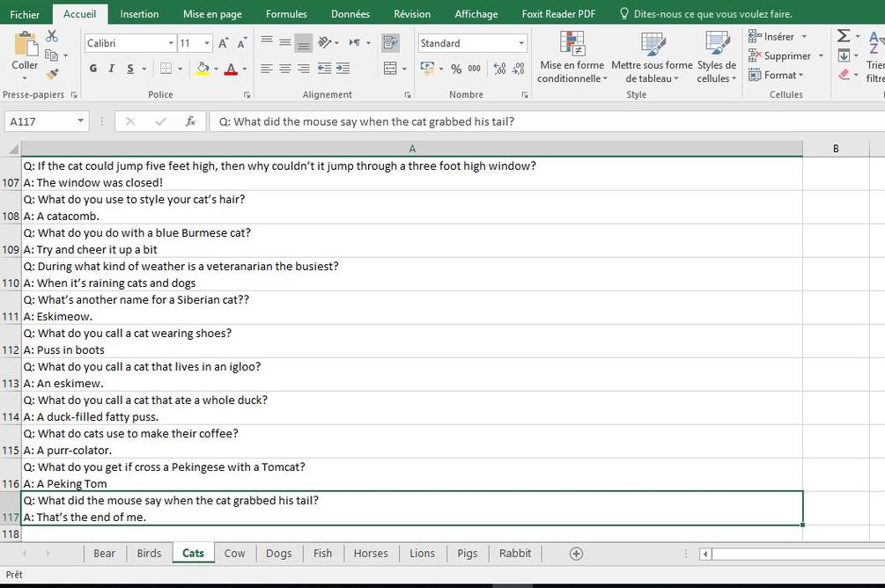Decrease indent icon
The height and width of the screenshot is (588, 885).
point(325,69)
